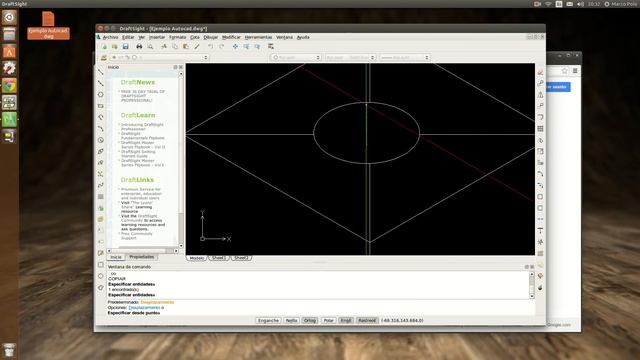Select the Arc draw tool
640x360 pixels.
(100, 129)
